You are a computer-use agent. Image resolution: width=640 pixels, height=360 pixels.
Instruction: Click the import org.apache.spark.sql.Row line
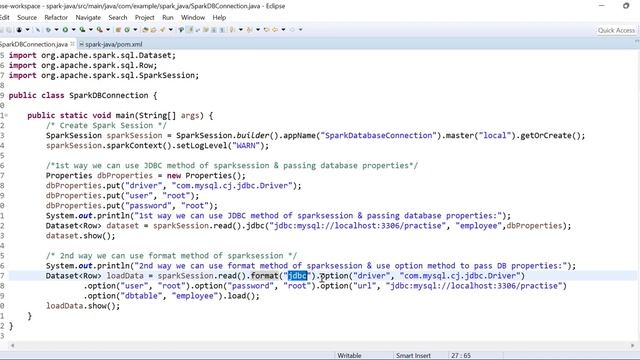click(x=83, y=65)
